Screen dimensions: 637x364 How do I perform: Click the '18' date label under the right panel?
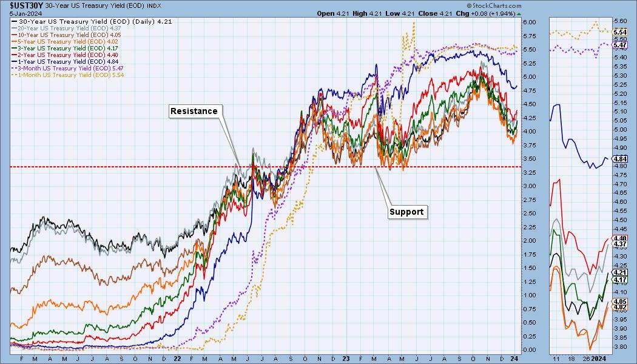tap(571, 359)
